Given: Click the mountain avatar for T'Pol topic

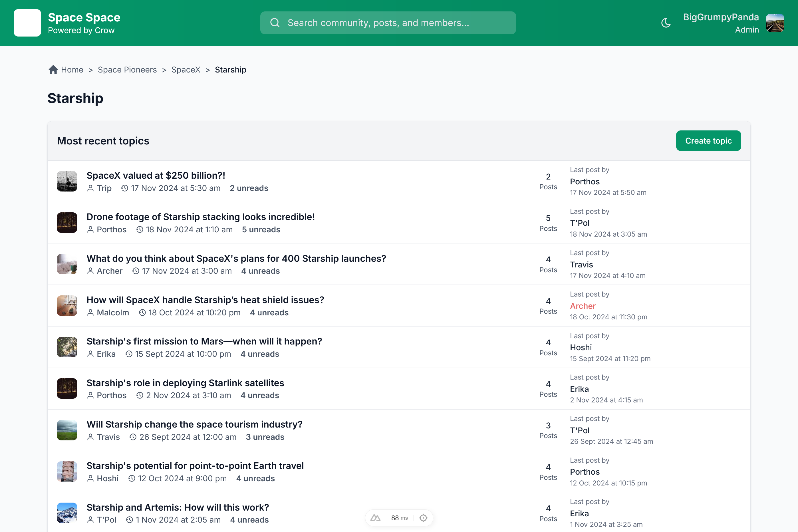Looking at the screenshot, I should tap(67, 513).
